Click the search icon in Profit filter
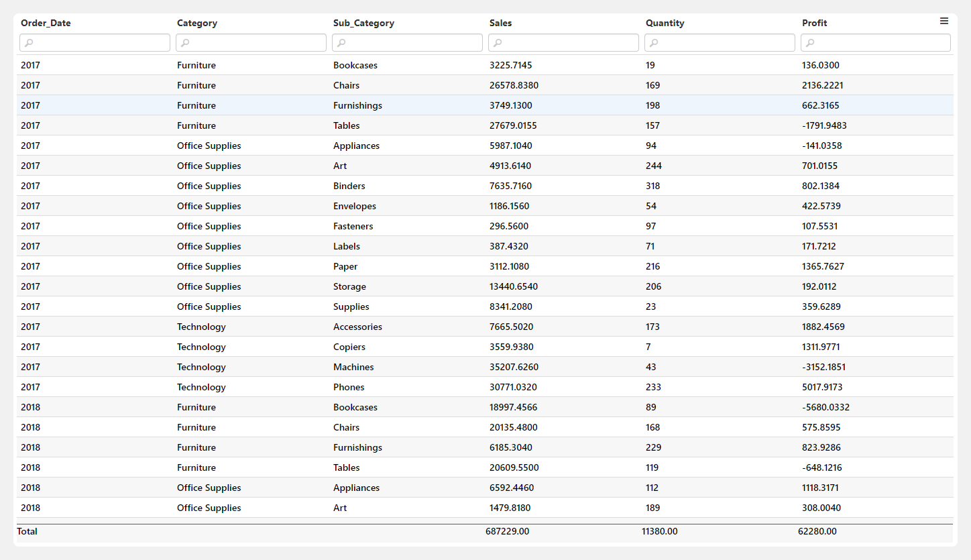Viewport: 971px width, 560px height. (810, 43)
